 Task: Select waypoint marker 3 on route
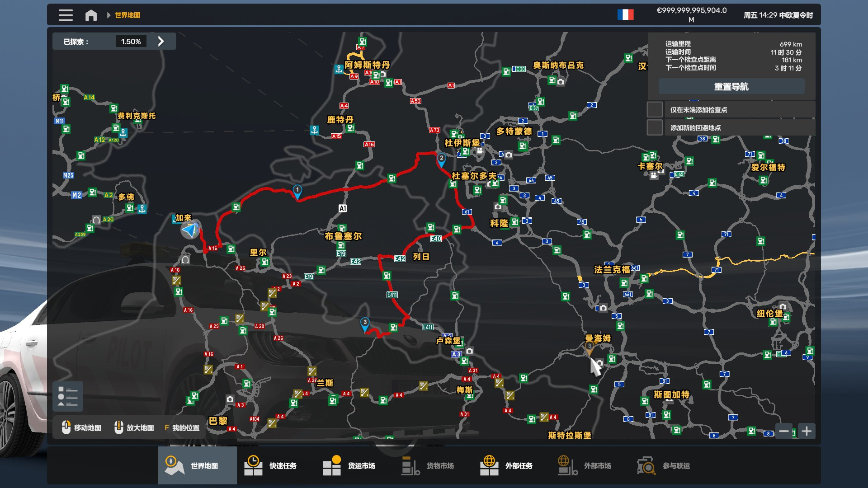365,324
